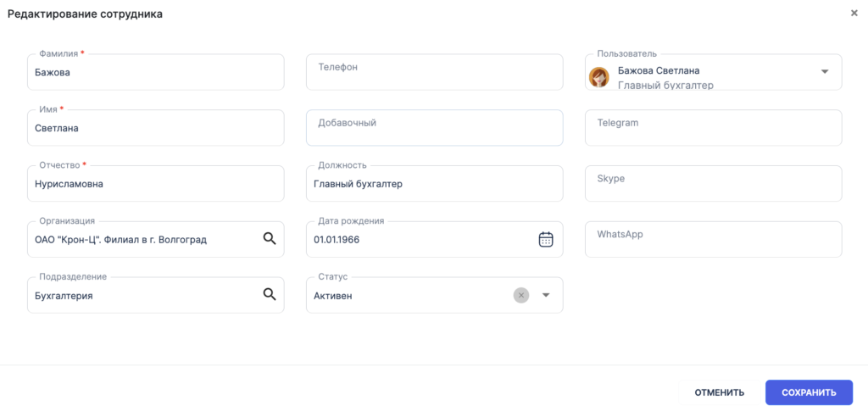Click into the Skype field

pyautogui.click(x=714, y=184)
